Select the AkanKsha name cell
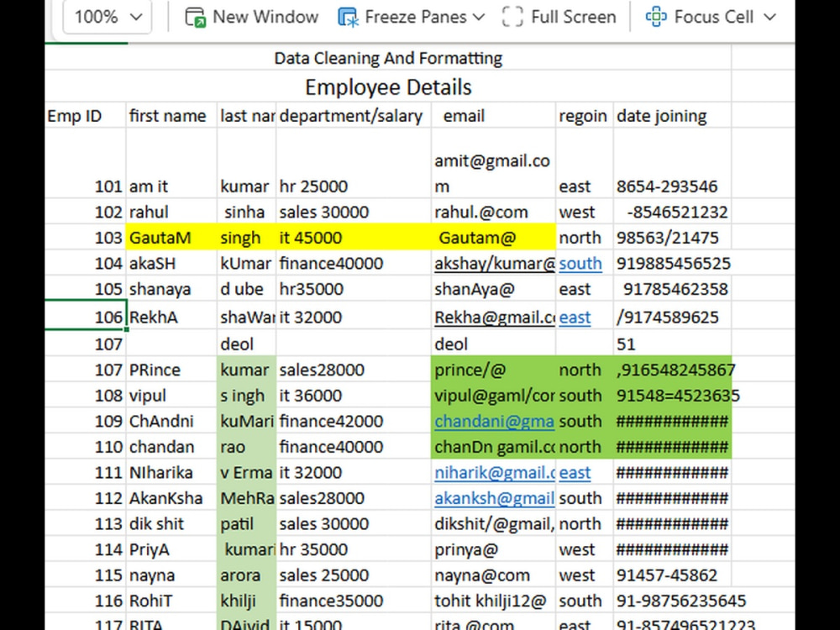This screenshot has width=840, height=630. pyautogui.click(x=171, y=498)
